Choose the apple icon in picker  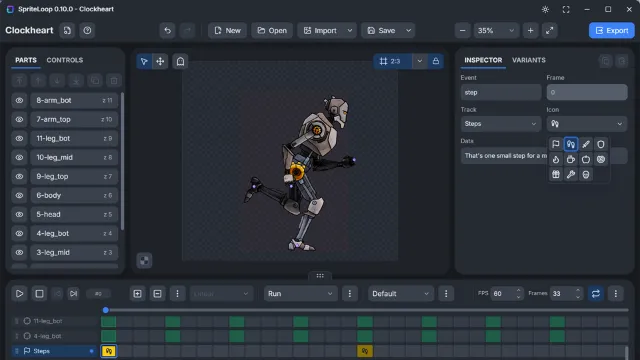tap(586, 159)
